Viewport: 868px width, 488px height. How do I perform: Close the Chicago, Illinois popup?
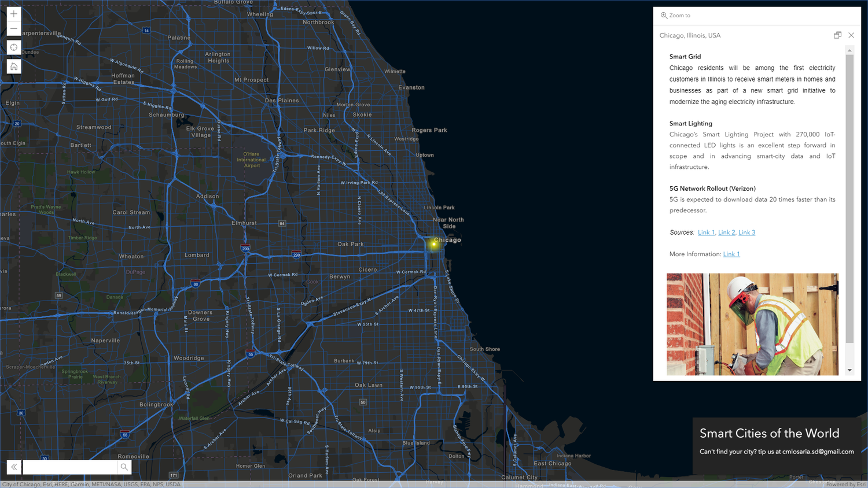tap(851, 35)
